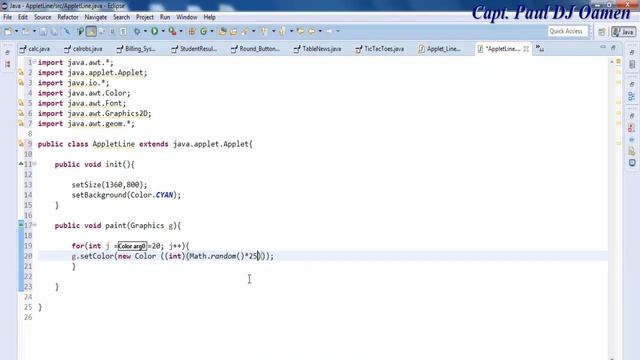Show hidden editor tabs list
The image size is (640, 360).
pyautogui.click(x=540, y=49)
